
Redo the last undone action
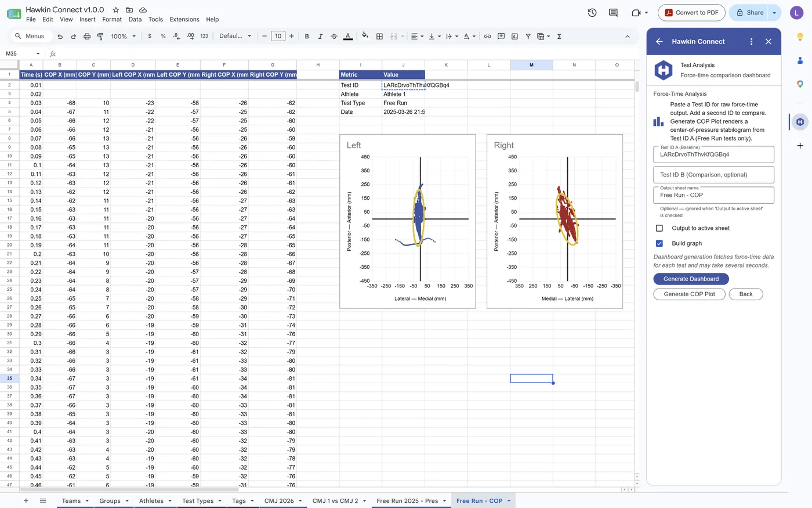(x=74, y=37)
